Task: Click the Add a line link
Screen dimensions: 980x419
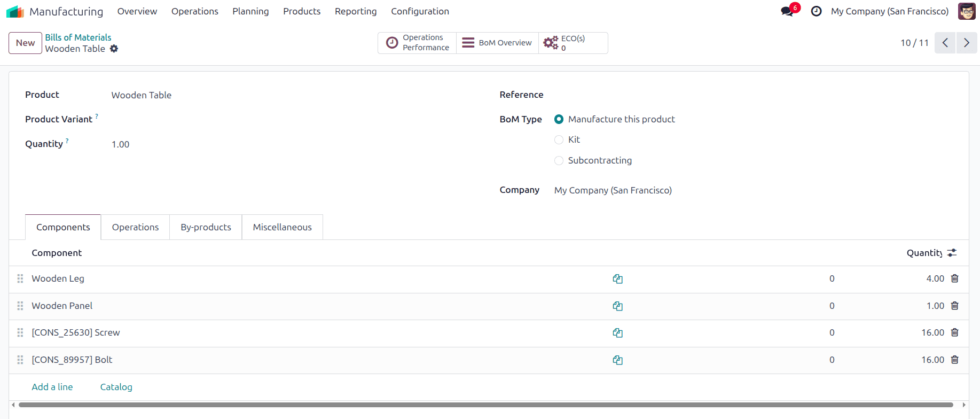Action: (x=52, y=387)
